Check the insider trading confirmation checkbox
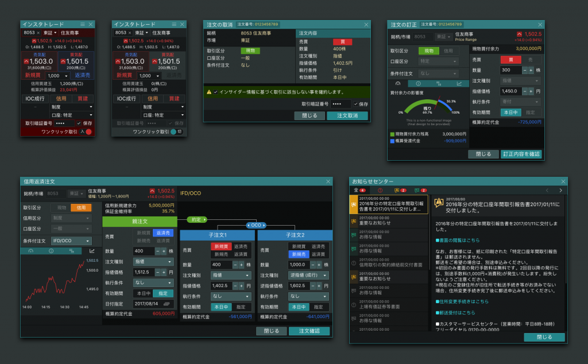 [215, 91]
